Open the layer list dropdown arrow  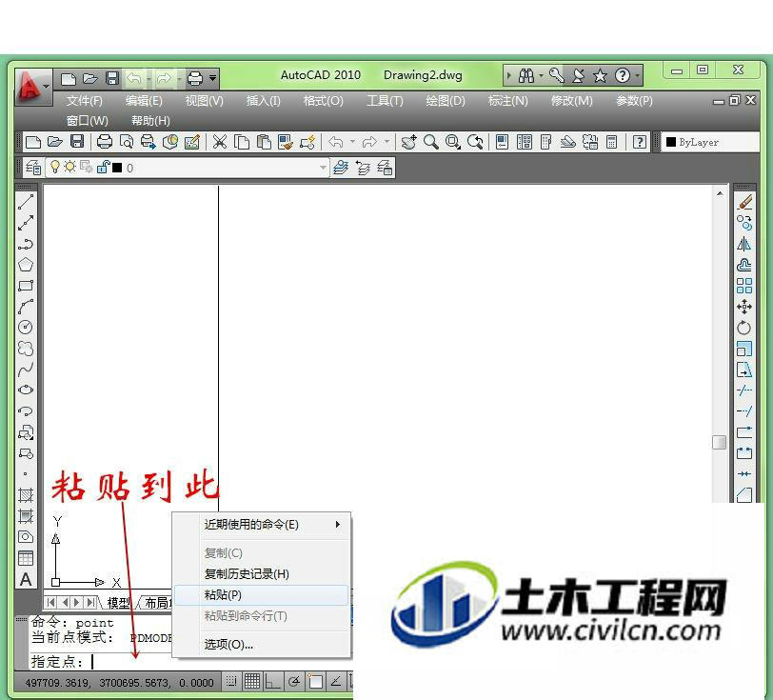click(x=323, y=168)
